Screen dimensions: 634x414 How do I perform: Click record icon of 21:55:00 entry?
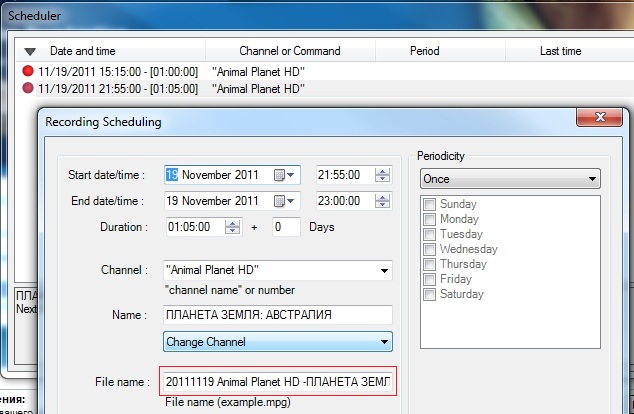(28, 89)
